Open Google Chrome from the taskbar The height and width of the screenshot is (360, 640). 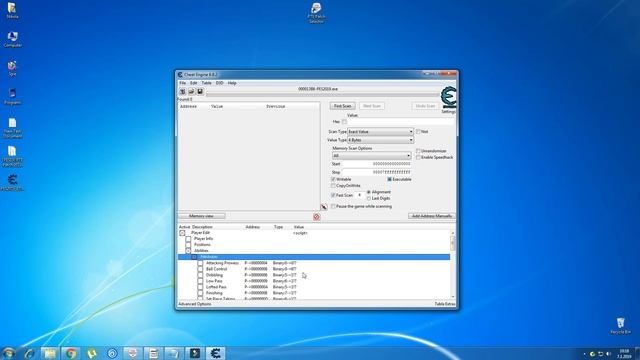pyautogui.click(x=71, y=353)
